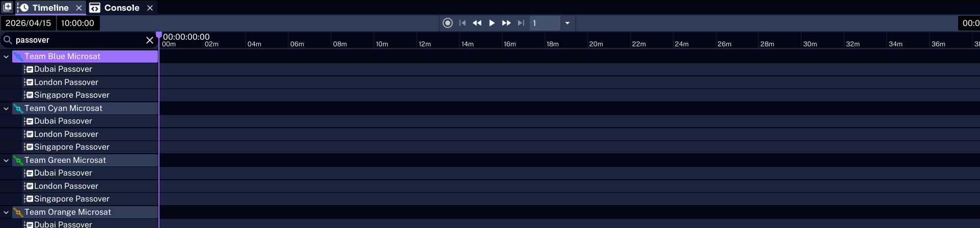Open the playback speed dropdown arrow
This screenshot has height=228, width=980.
pos(567,23)
